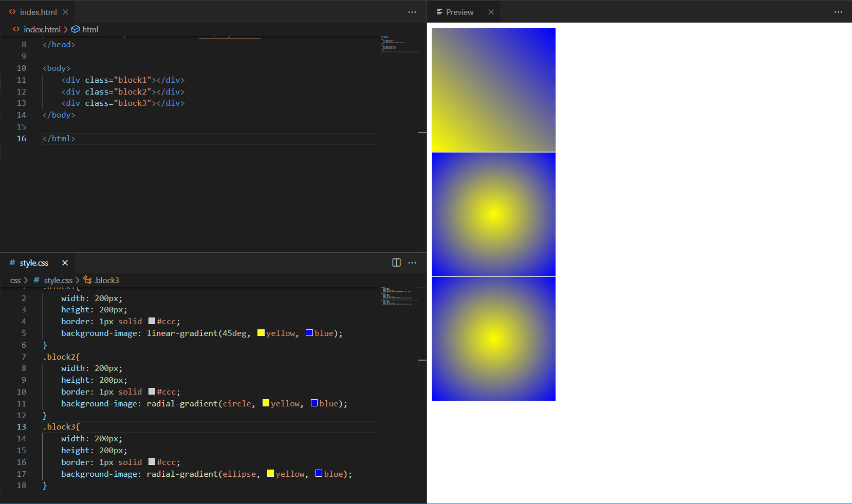
Task: Close the style.css editor tab
Action: pos(65,263)
